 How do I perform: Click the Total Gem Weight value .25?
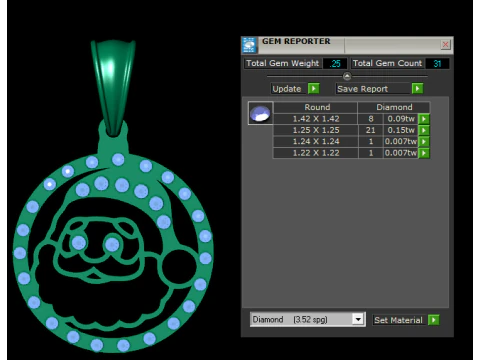click(335, 63)
